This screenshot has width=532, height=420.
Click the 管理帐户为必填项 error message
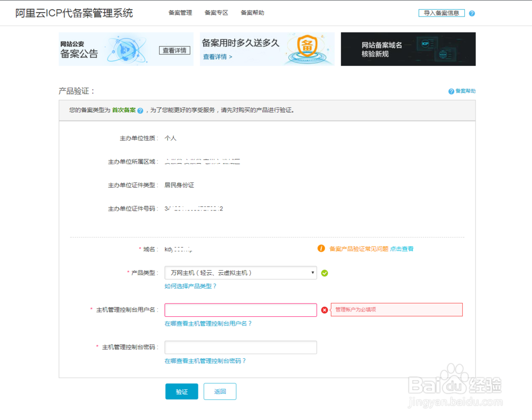396,309
